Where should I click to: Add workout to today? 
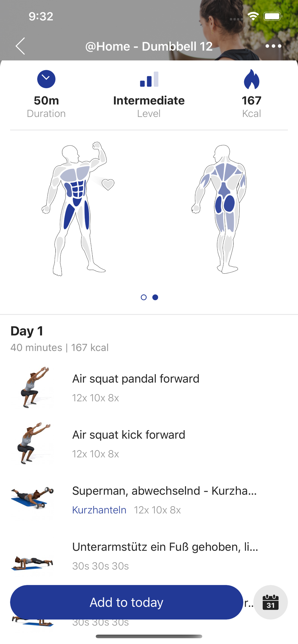coord(126,602)
